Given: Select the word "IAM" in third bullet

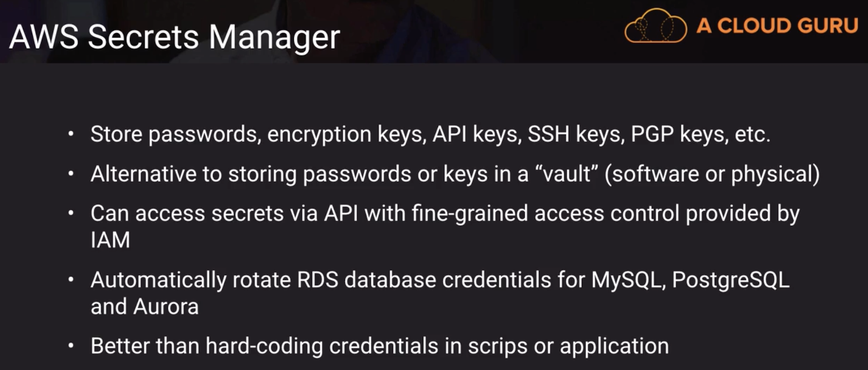Looking at the screenshot, I should click(110, 240).
